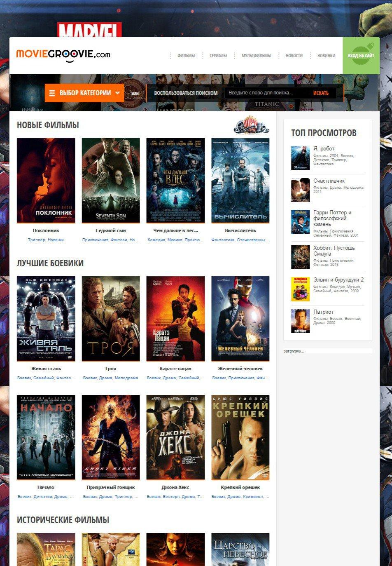Click the загрузка... loading text
392x566 pixels.
coord(294,351)
